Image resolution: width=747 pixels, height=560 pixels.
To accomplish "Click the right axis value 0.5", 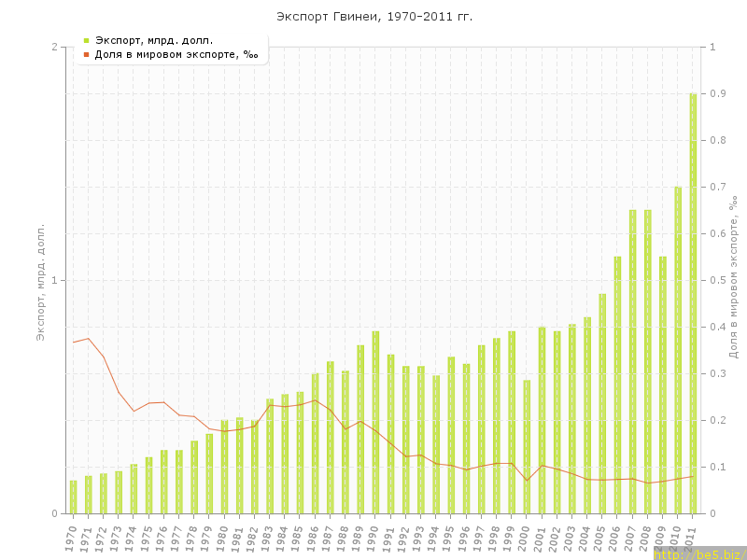I will 717,281.
